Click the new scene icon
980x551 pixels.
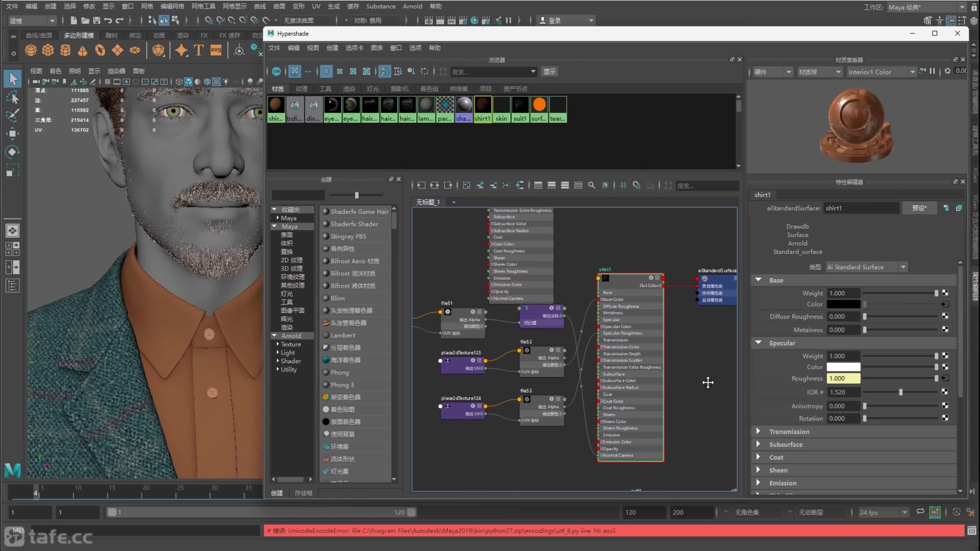[x=73, y=20]
